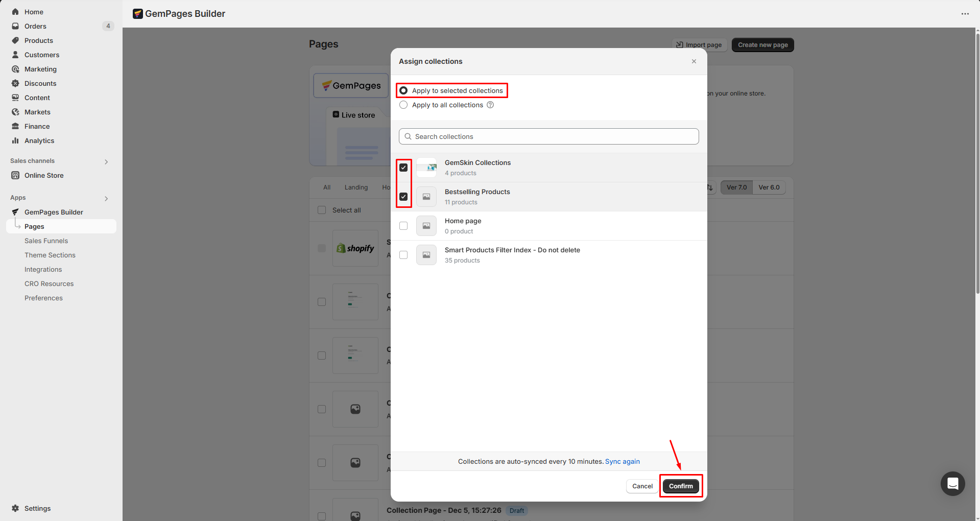Click the Search collections field

549,136
